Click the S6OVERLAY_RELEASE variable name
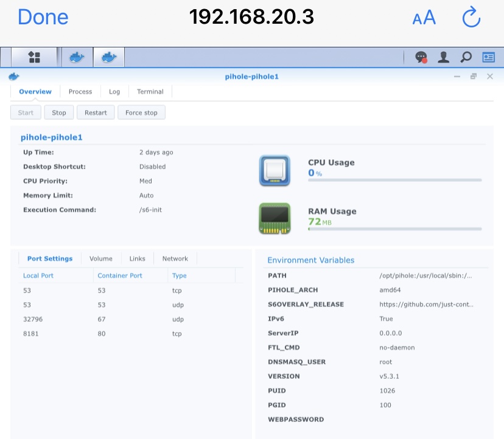The height and width of the screenshot is (439, 504). tap(306, 305)
